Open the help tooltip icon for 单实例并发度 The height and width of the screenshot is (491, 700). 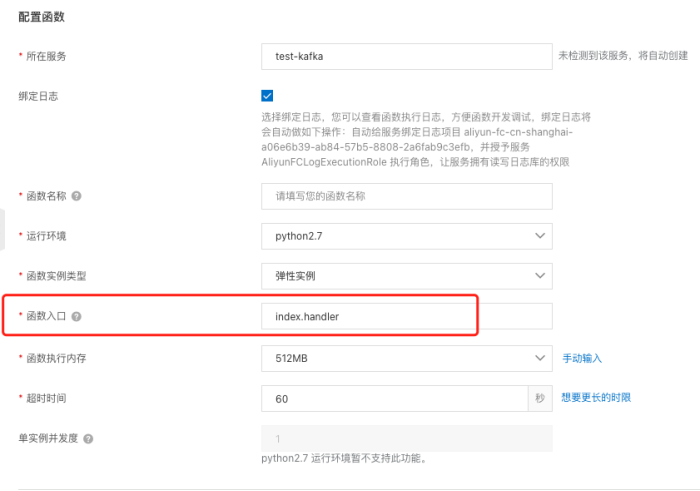click(89, 439)
